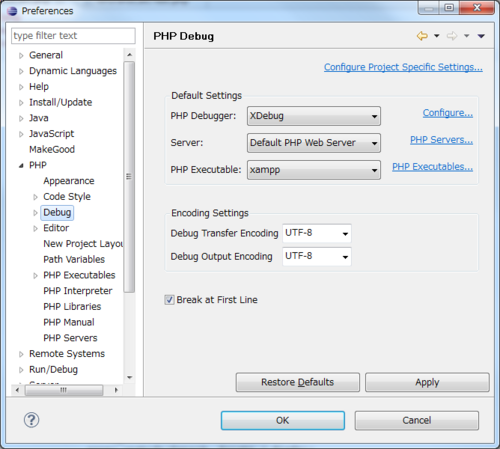Select Remote Systems label in tree
Screen dimensions: 500x449
[x=67, y=353]
